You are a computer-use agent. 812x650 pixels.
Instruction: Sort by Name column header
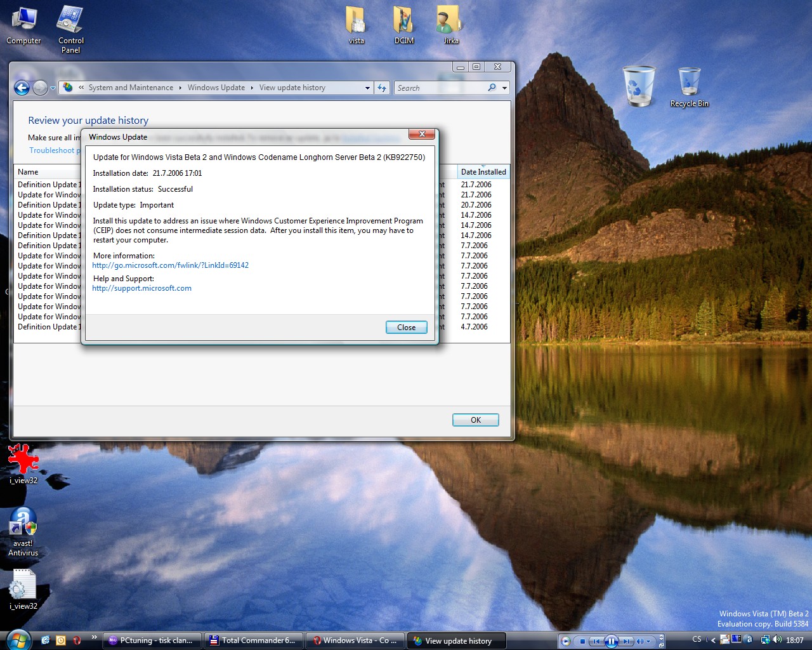48,172
